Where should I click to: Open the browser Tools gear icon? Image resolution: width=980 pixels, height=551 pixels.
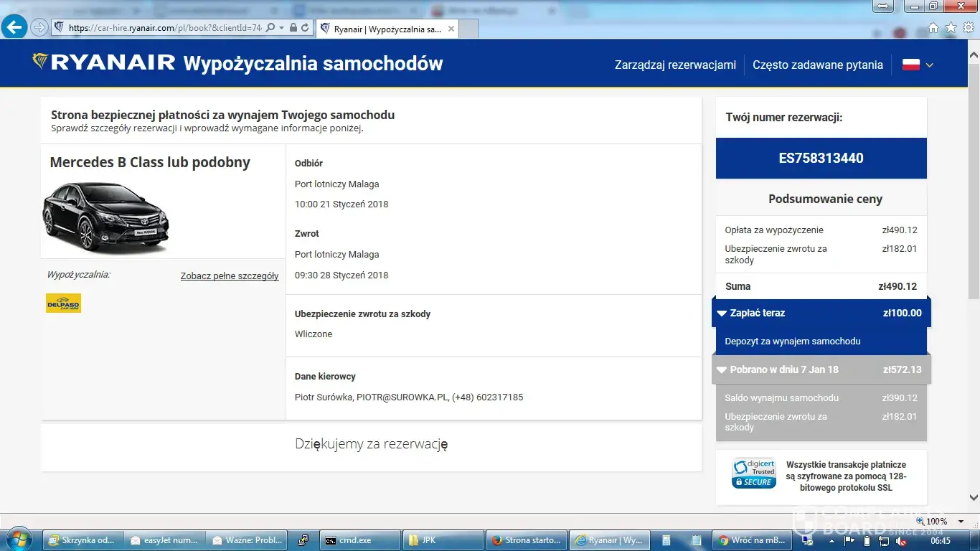[969, 28]
